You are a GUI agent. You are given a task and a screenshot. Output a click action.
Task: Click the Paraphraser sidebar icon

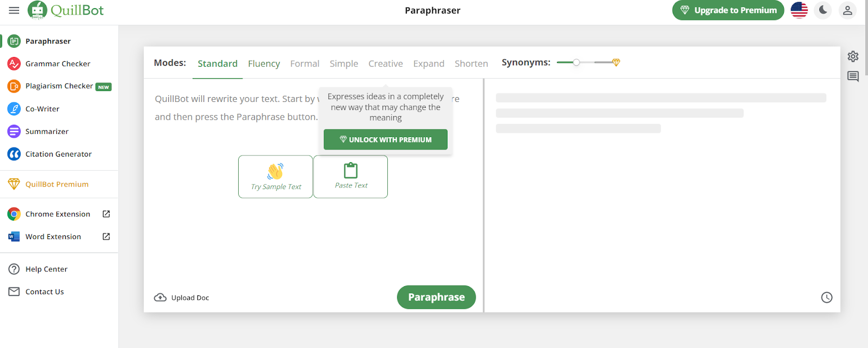(x=14, y=41)
